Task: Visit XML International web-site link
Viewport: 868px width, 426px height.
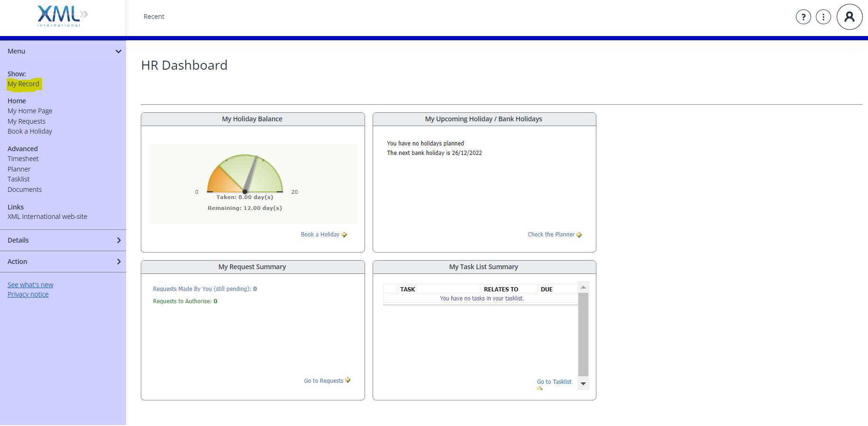Action: pyautogui.click(x=47, y=217)
